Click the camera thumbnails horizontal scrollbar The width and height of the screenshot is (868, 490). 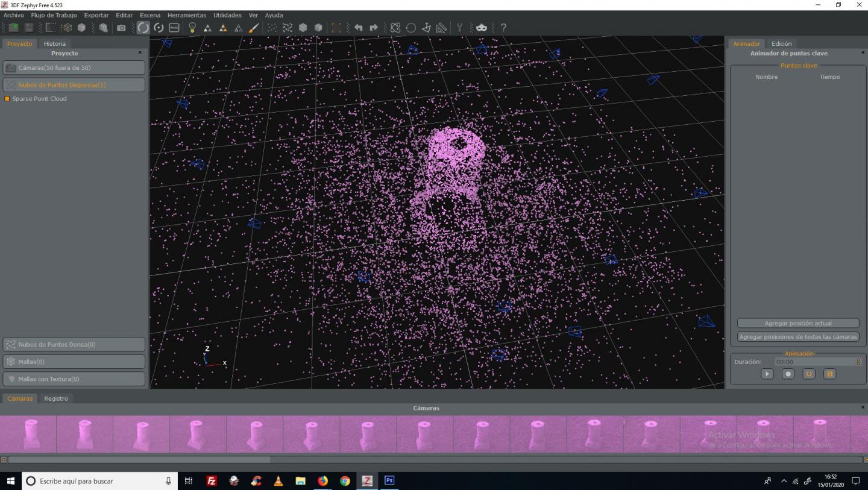[x=139, y=459]
